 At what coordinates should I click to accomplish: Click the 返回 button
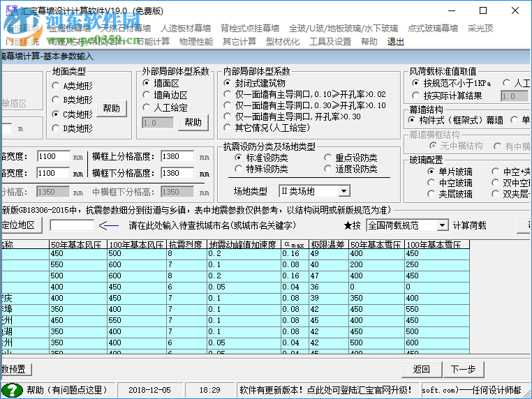click(422, 369)
